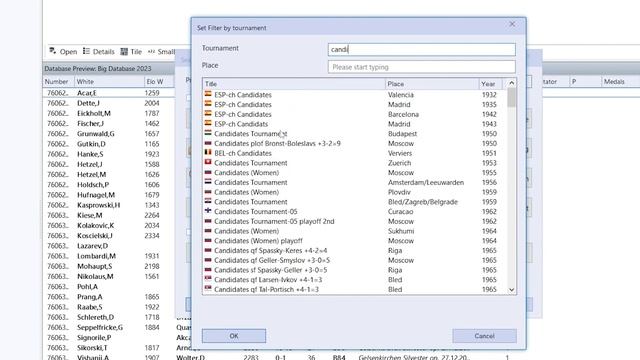The image size is (640, 360).
Task: Select game row of Gutkin,D
Action: (109, 144)
